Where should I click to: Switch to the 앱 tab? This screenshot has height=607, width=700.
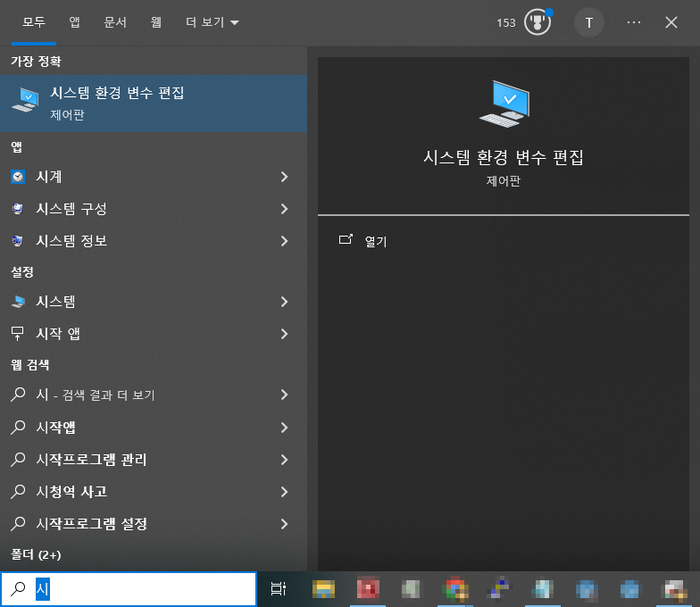coord(74,21)
